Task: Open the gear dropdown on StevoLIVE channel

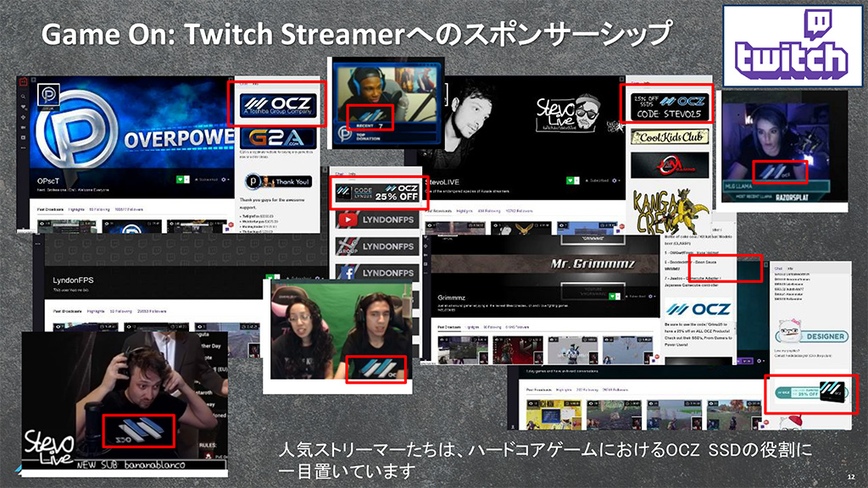Action: point(615,180)
